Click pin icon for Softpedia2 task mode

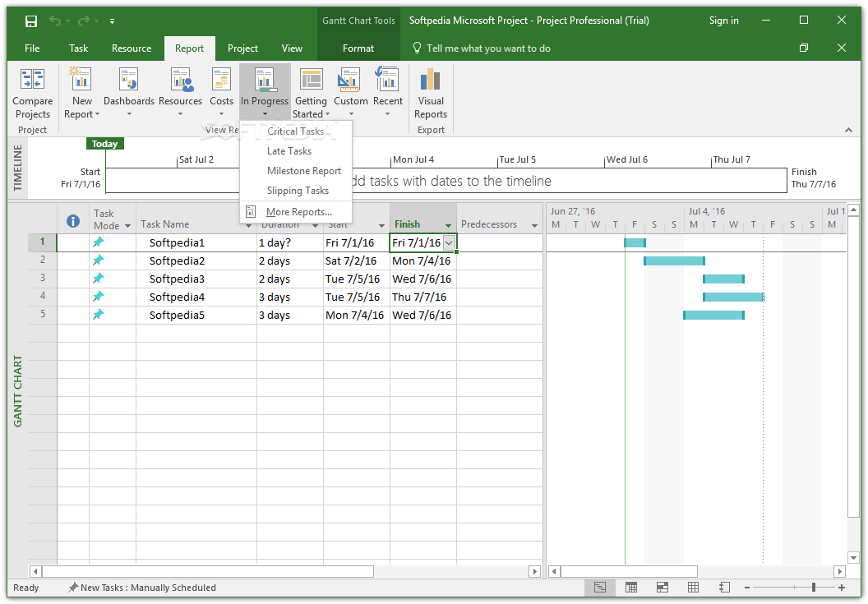click(x=99, y=261)
